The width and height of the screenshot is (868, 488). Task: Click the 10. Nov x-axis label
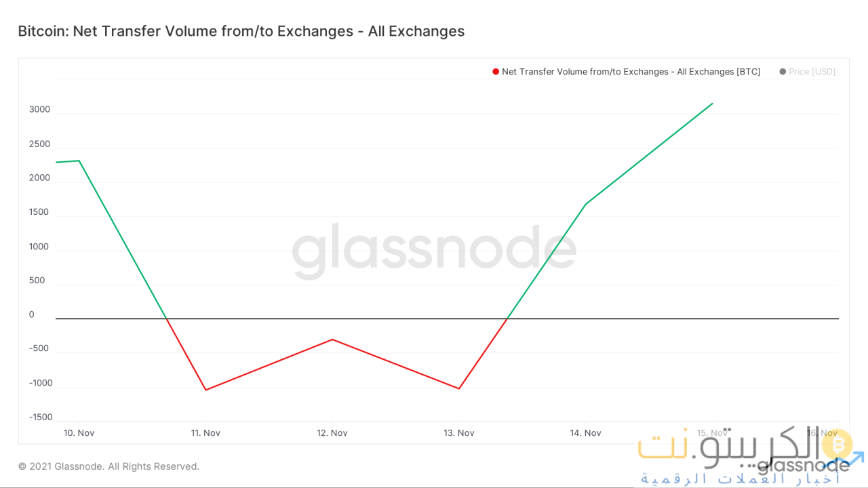[x=79, y=433]
